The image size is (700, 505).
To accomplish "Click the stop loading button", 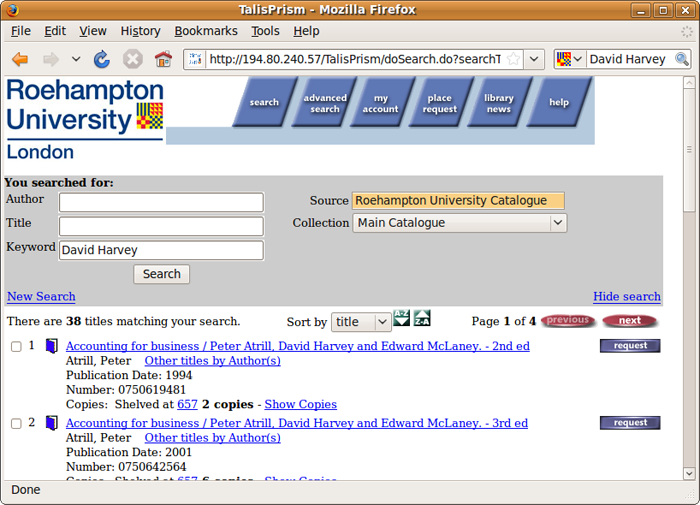I will [133, 59].
